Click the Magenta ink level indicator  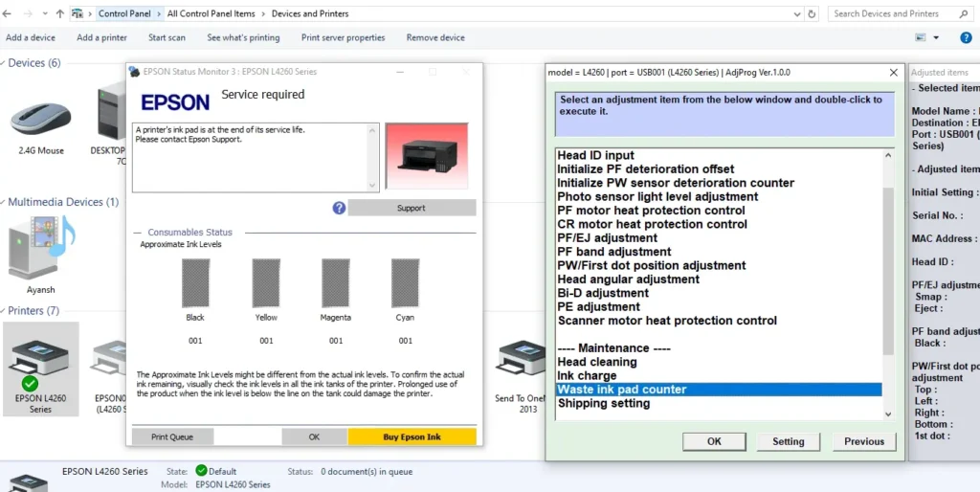pyautogui.click(x=336, y=283)
